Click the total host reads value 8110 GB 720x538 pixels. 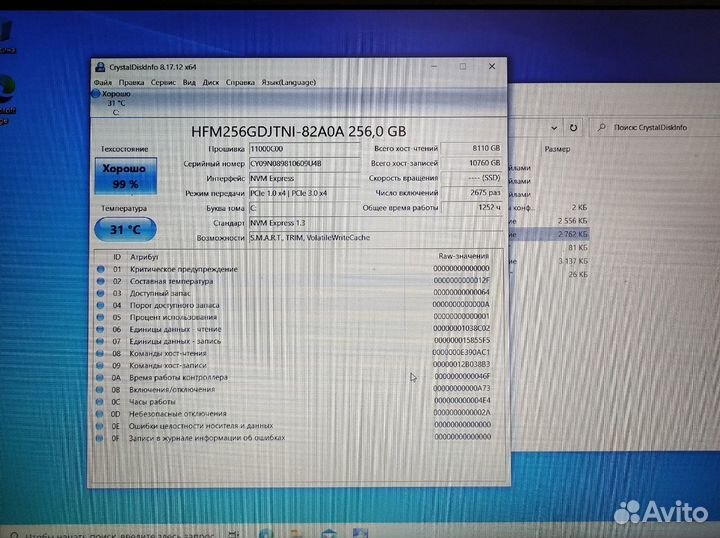[471, 148]
